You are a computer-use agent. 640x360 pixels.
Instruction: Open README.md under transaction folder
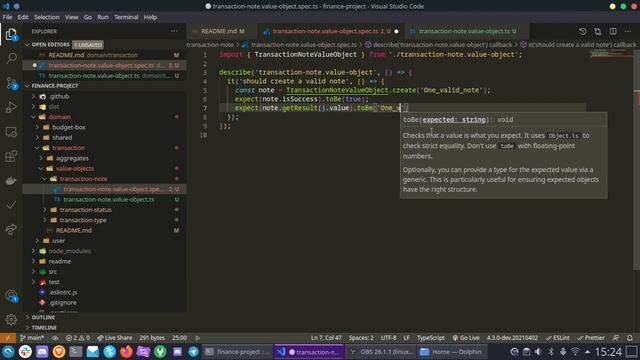point(74,230)
